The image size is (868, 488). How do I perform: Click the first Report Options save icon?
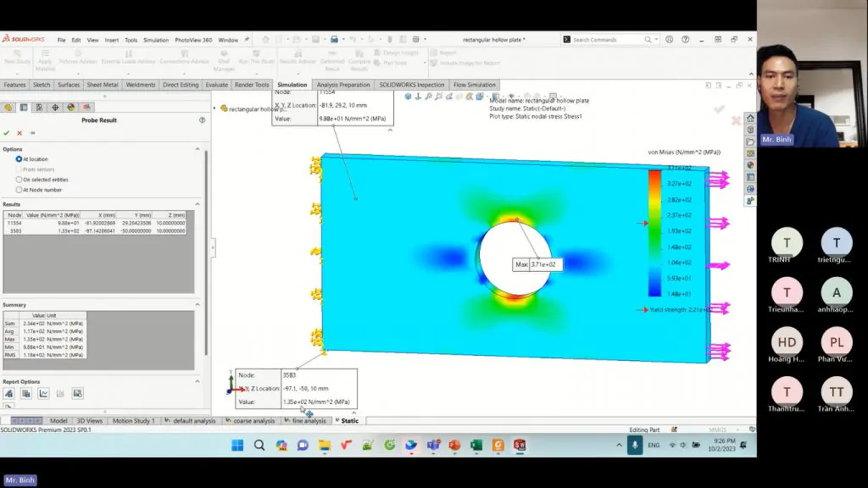tap(8, 393)
